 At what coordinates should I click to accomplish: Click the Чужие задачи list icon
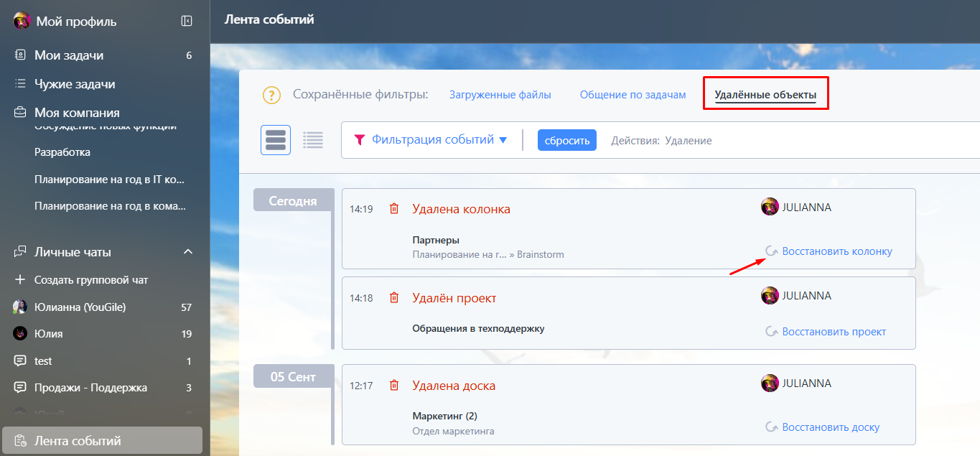click(x=20, y=84)
